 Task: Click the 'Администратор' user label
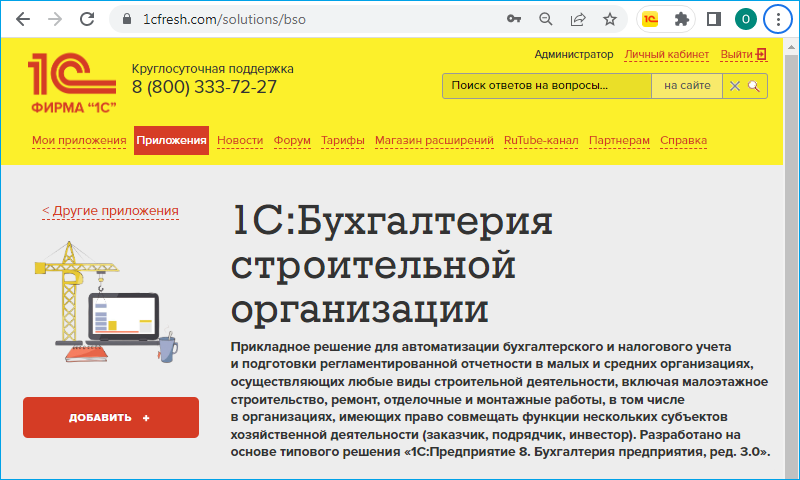click(x=574, y=54)
